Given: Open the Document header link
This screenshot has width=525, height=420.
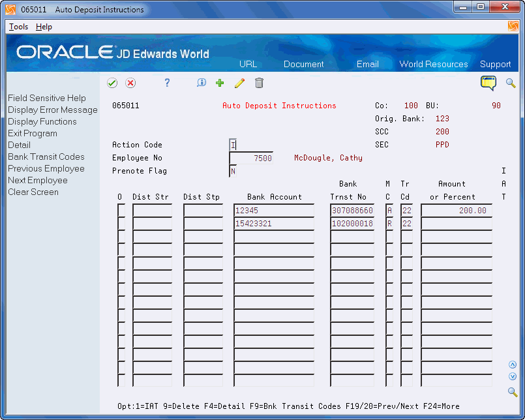Looking at the screenshot, I should 304,64.
